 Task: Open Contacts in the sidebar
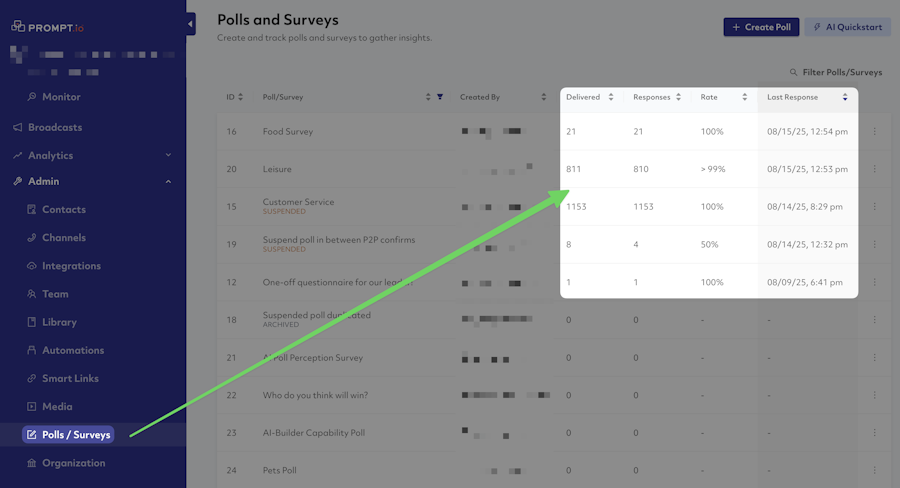(x=63, y=210)
